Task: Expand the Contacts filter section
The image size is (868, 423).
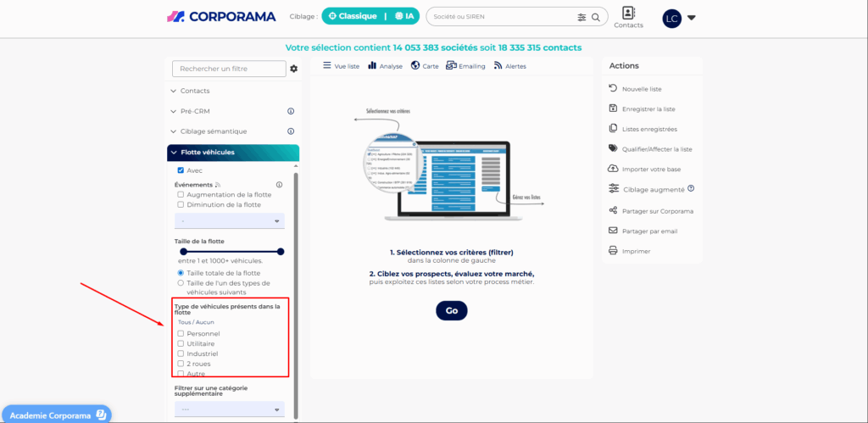Action: tap(194, 91)
